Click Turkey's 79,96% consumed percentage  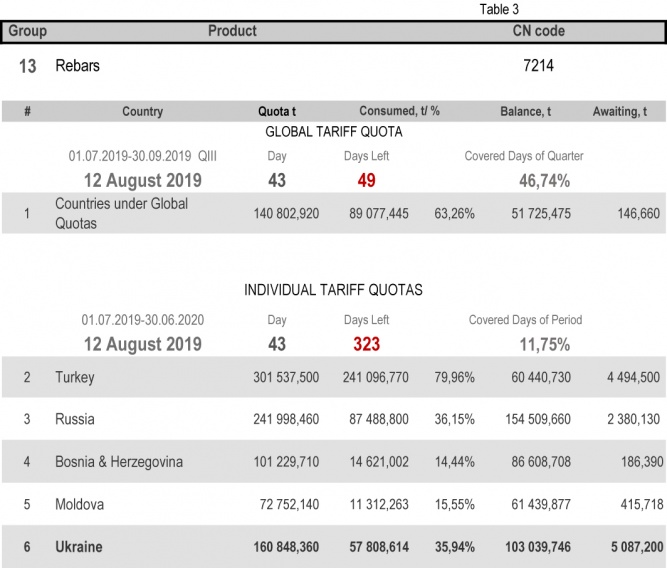[455, 377]
